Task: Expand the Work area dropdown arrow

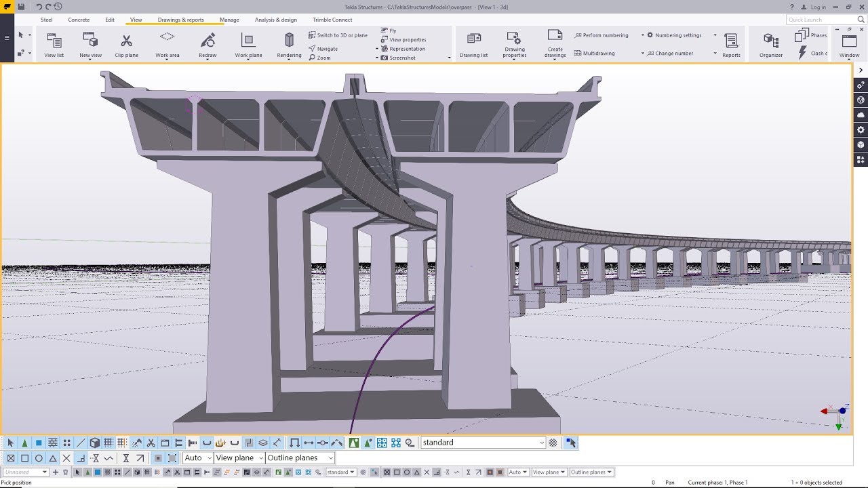Action: point(167,59)
